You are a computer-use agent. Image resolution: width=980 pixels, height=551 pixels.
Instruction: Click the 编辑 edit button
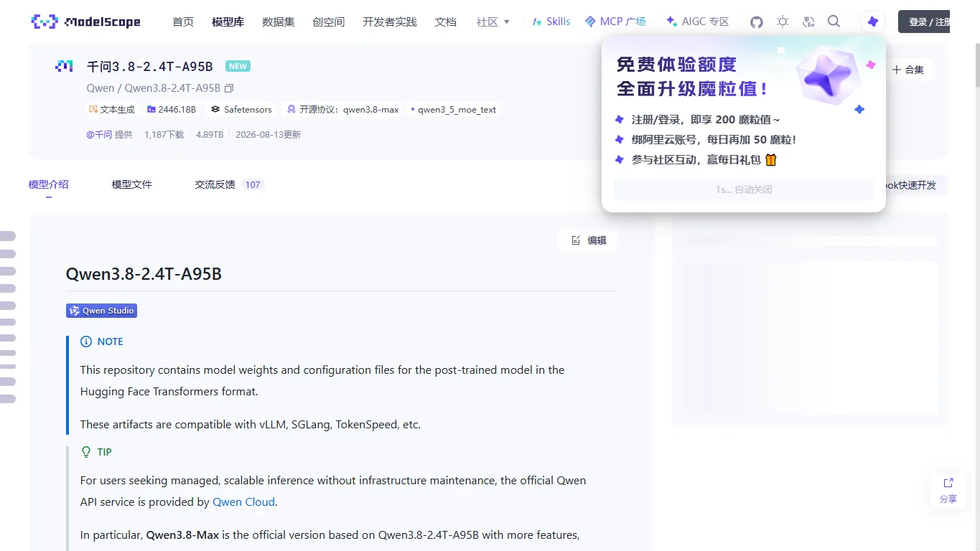[588, 240]
